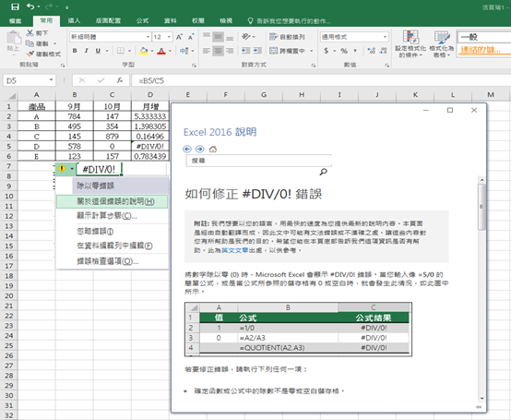This screenshot has height=420, width=511.
Task: Click the increase decimal icon
Action: (371, 51)
